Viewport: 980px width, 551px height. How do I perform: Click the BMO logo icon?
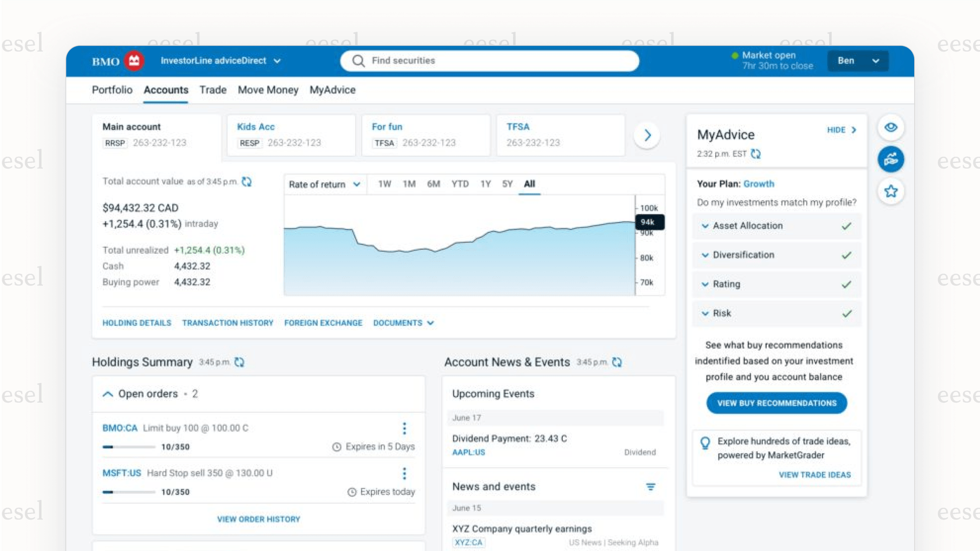pyautogui.click(x=134, y=61)
